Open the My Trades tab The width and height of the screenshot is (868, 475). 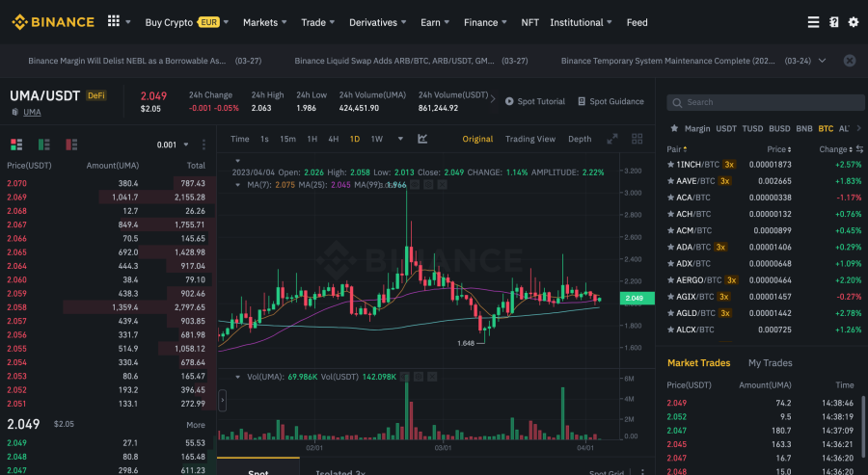(x=770, y=362)
